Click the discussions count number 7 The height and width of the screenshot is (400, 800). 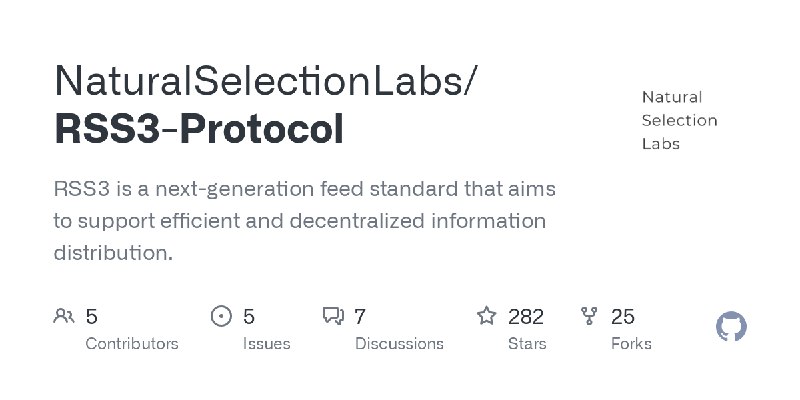tap(360, 317)
